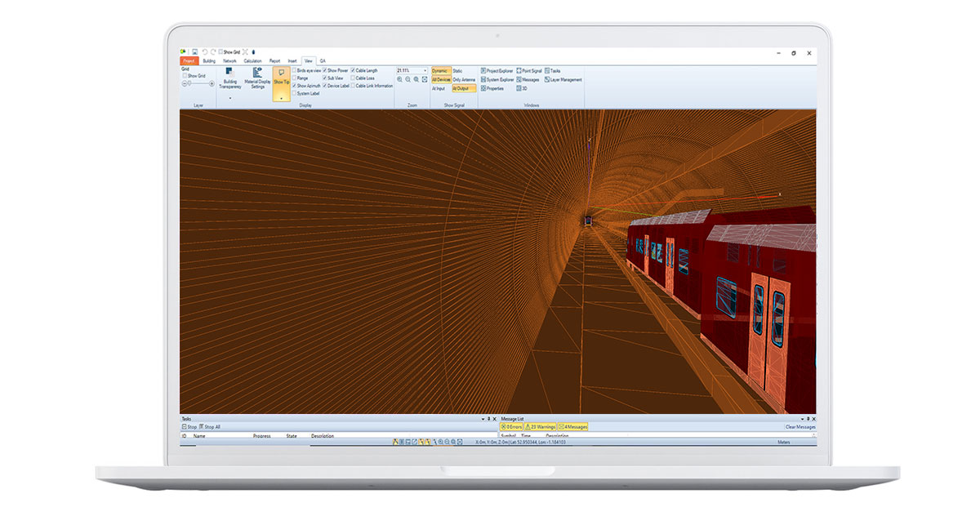The height and width of the screenshot is (512, 980).
Task: Open the Layer Management window
Action: click(565, 80)
